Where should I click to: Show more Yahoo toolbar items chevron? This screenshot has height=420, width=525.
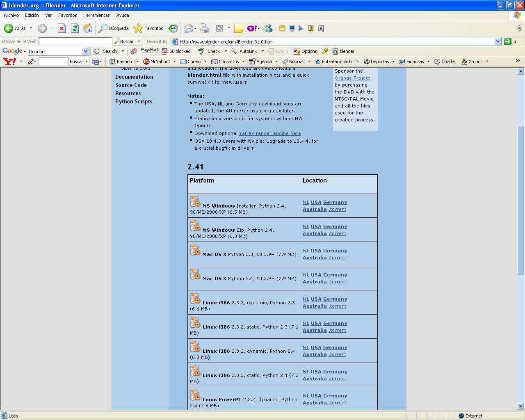(518, 61)
